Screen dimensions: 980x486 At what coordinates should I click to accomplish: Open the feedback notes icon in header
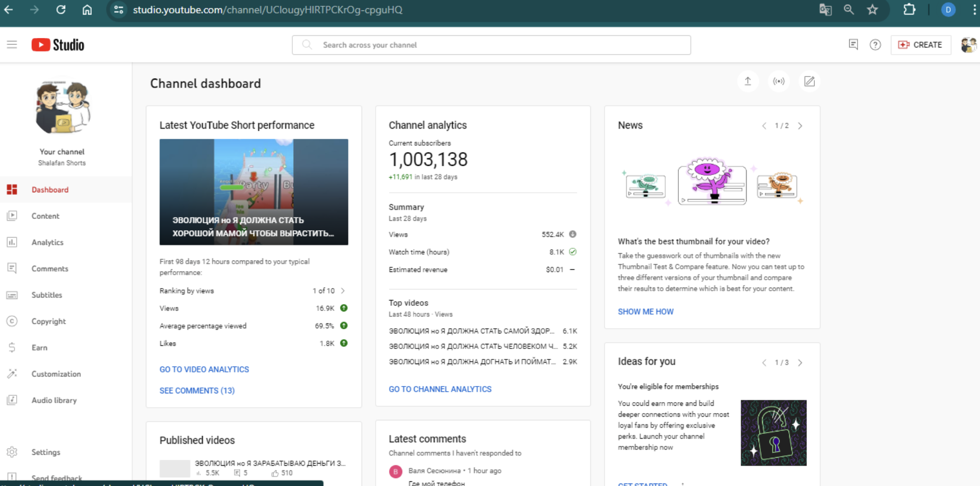[x=853, y=45]
